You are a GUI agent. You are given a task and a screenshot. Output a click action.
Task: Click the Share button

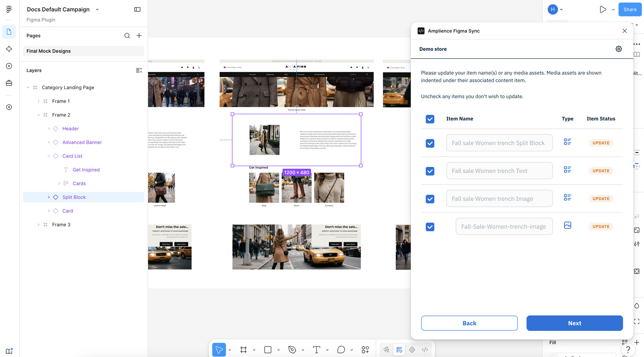coord(630,10)
